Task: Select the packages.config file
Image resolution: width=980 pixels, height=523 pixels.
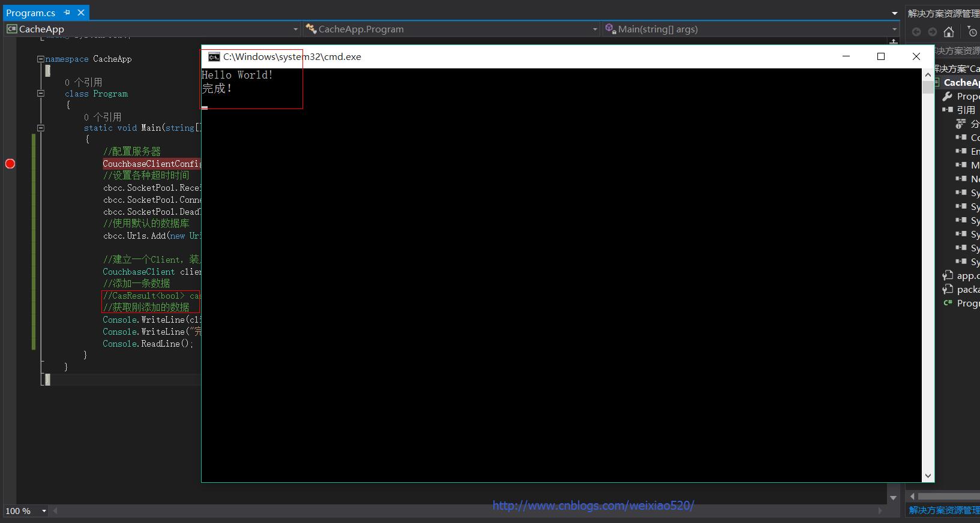Action: click(961, 289)
